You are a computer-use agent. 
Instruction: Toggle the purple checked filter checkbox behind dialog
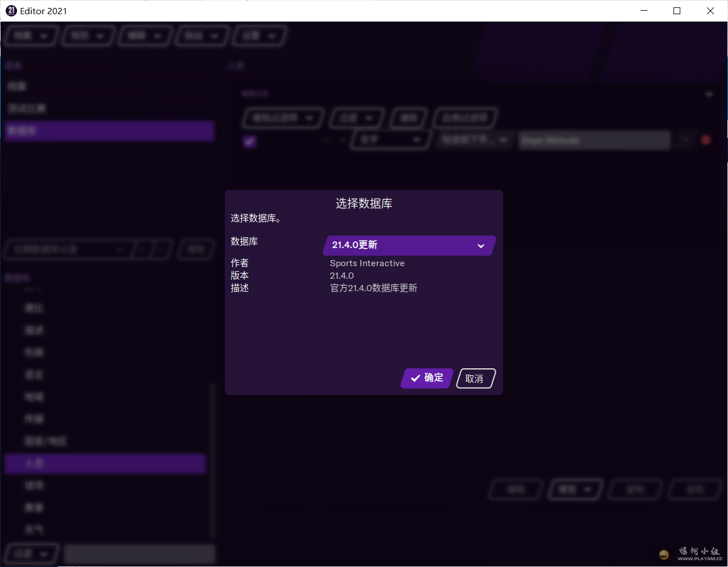pos(250,141)
